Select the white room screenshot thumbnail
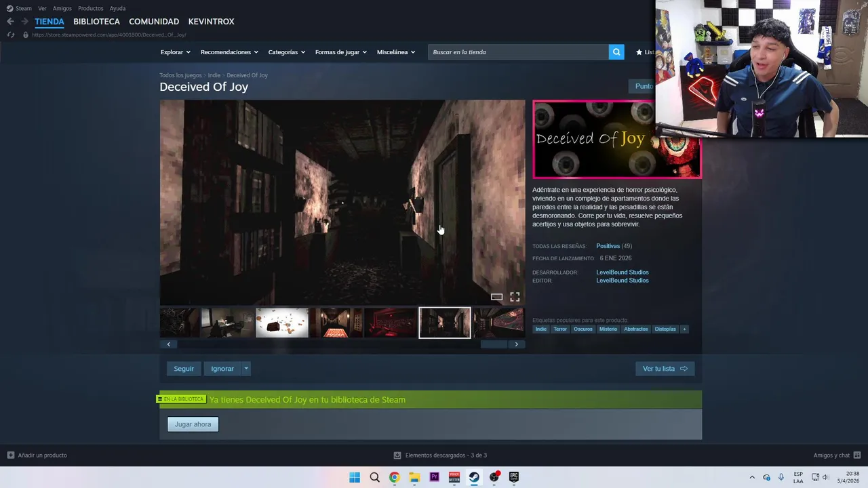 click(282, 323)
